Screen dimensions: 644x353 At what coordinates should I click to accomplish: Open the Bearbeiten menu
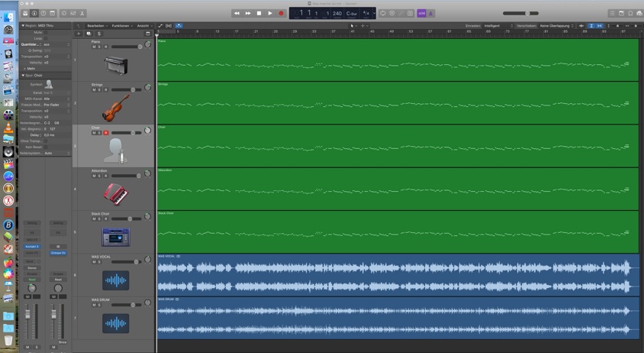coord(97,25)
